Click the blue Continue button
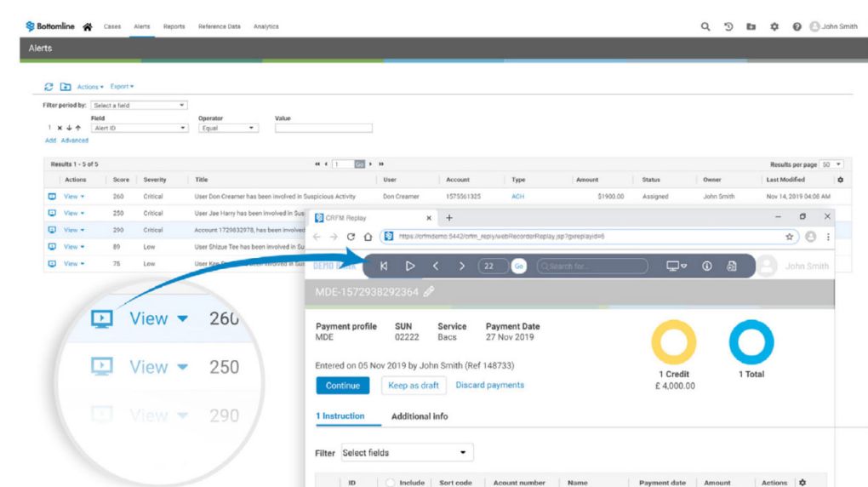Image resolution: width=868 pixels, height=487 pixels. [x=341, y=386]
